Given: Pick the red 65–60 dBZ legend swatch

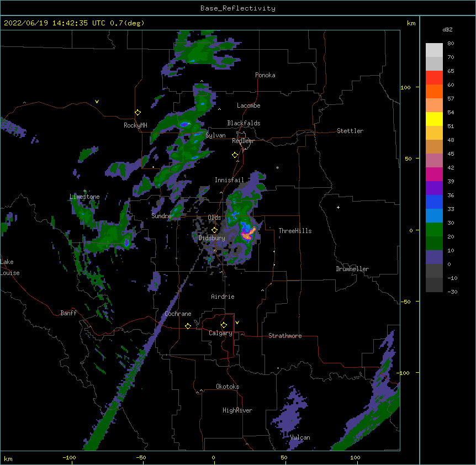Looking at the screenshot, I should coord(434,77).
